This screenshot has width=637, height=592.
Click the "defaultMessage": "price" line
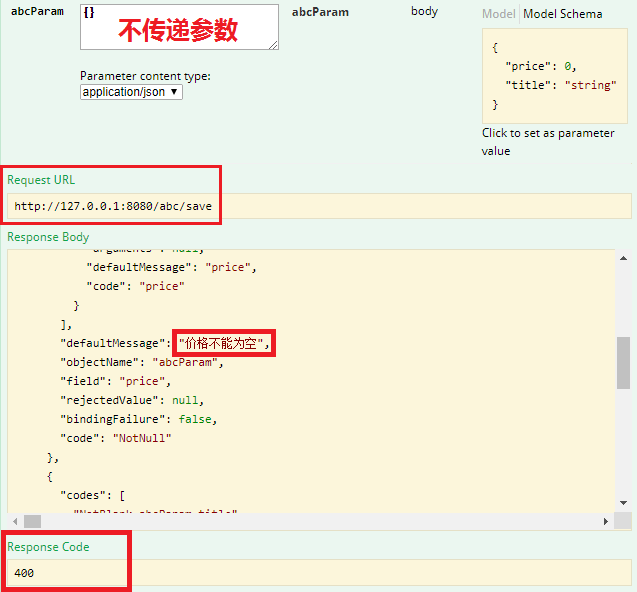(171, 267)
